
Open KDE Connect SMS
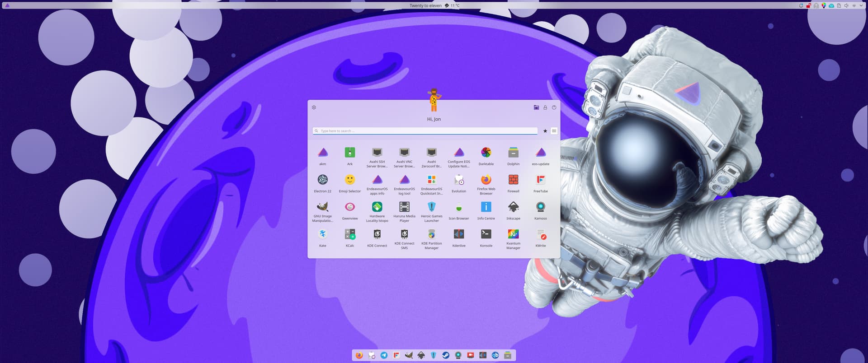coord(404,239)
